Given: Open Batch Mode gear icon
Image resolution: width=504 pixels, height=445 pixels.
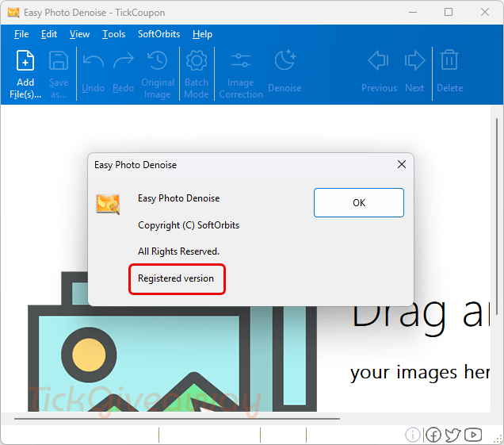Looking at the screenshot, I should (197, 60).
